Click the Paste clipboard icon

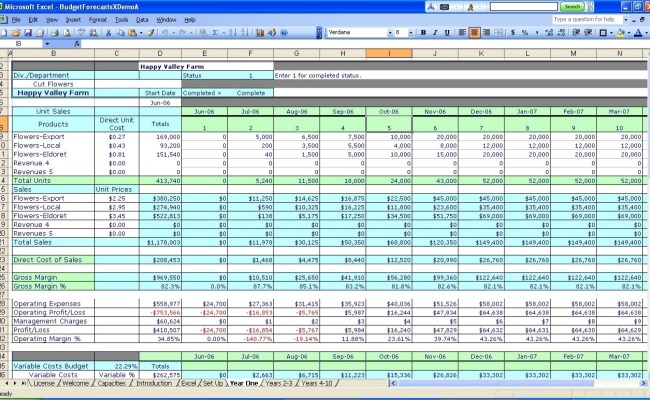(132, 32)
